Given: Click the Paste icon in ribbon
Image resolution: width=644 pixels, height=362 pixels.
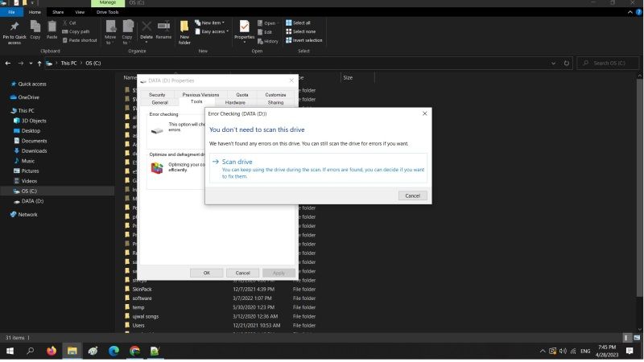Looking at the screenshot, I should pos(52,30).
